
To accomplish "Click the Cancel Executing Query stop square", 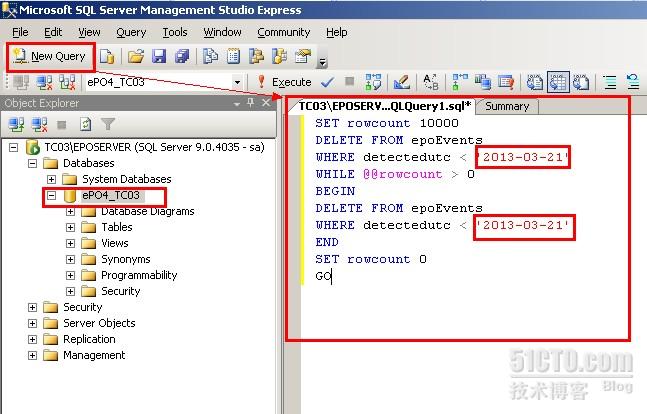I will (349, 81).
